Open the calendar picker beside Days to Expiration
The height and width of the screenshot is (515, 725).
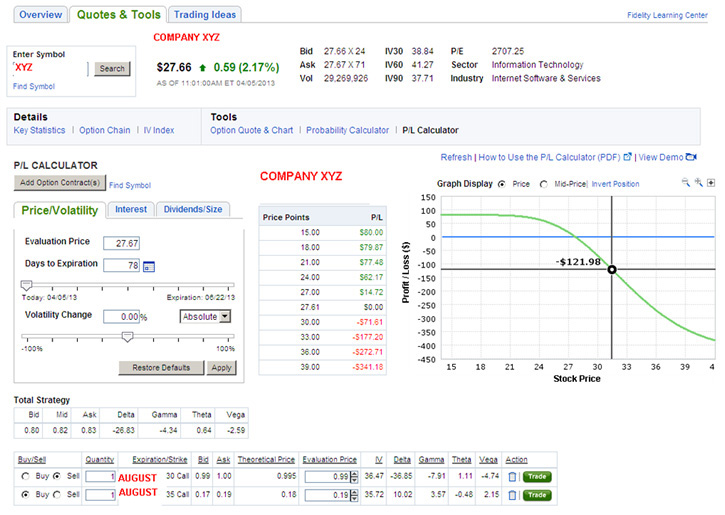pos(149,265)
